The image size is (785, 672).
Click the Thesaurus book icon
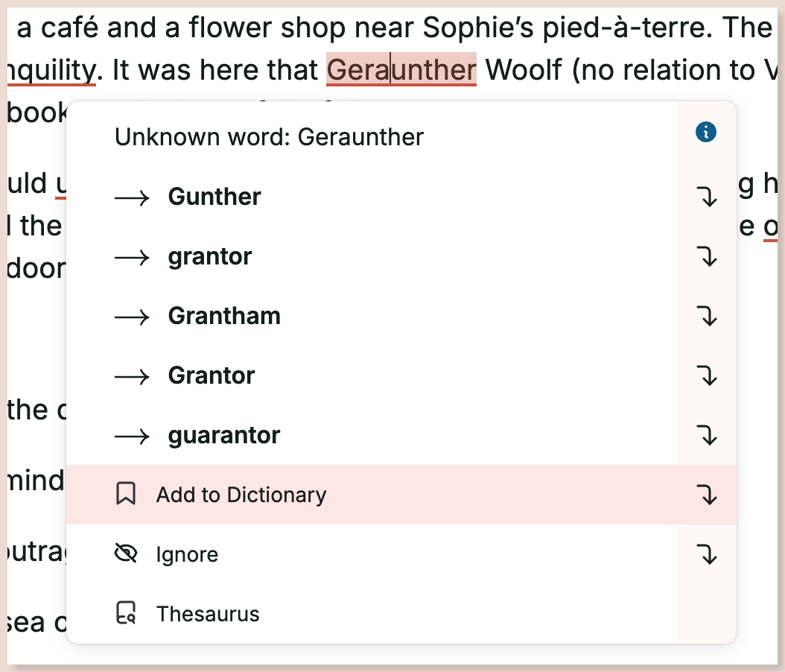coord(126,614)
